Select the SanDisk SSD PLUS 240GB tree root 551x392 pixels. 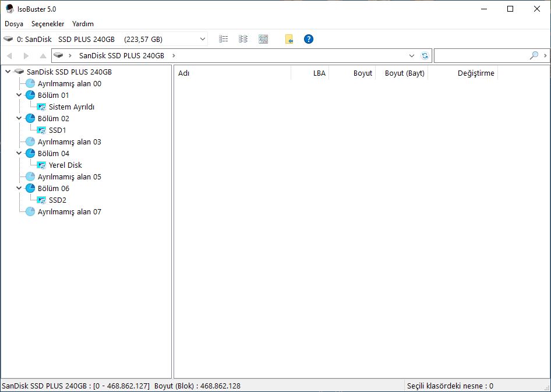[x=69, y=72]
